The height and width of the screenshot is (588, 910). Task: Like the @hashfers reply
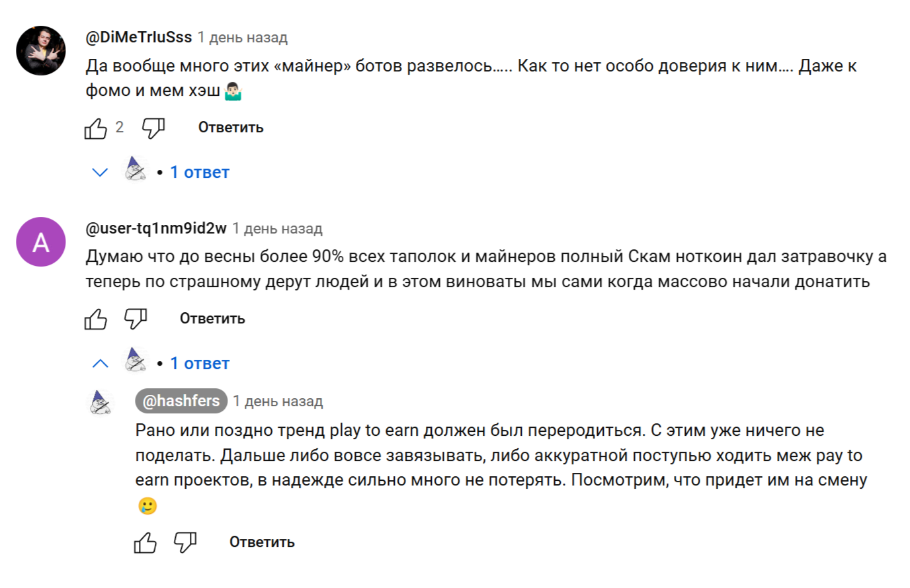tap(145, 543)
